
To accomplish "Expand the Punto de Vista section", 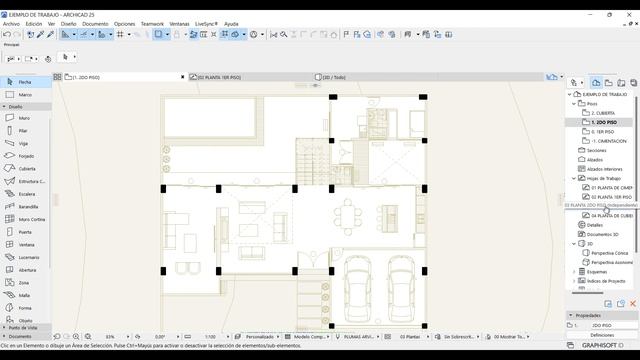I will click(x=4, y=328).
